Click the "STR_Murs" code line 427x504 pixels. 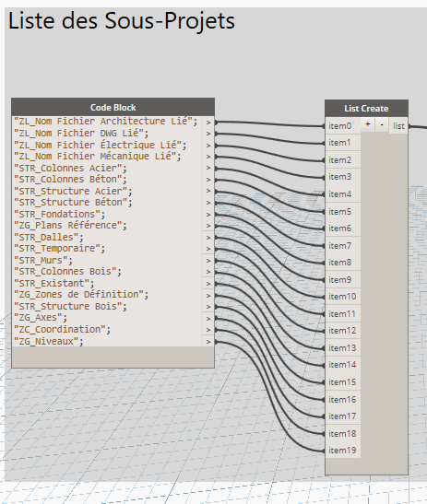pos(43,261)
